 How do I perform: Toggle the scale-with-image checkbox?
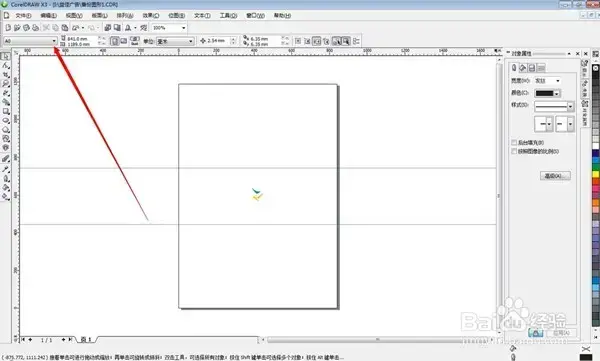pyautogui.click(x=514, y=152)
